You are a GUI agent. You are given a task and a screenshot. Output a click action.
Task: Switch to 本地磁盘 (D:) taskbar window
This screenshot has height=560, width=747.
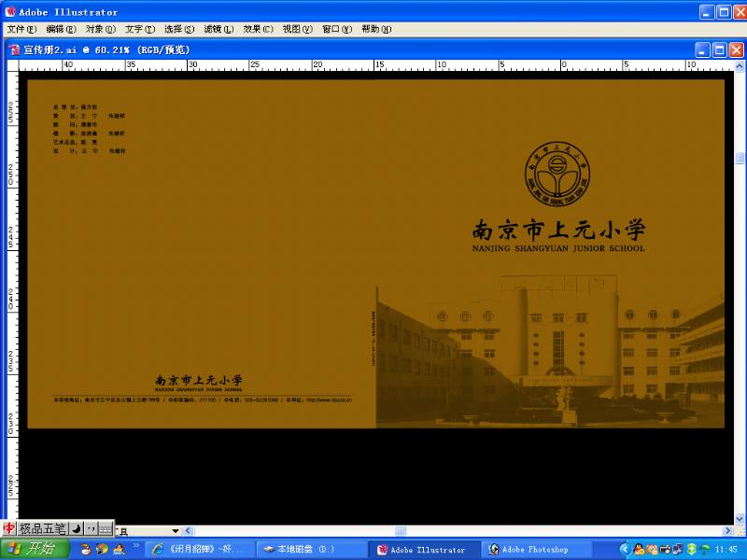[x=311, y=550]
